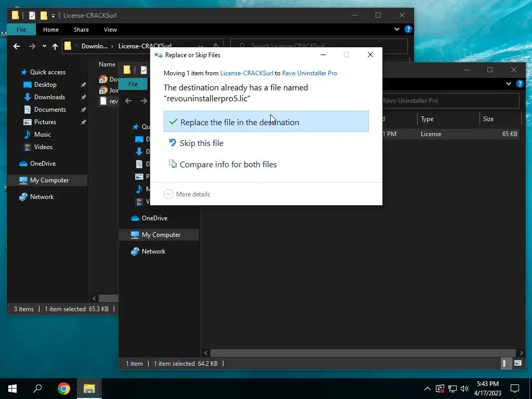Click scroll-left arrow in License-CRACKSurl window
This screenshot has height=399, width=532.
(94, 299)
